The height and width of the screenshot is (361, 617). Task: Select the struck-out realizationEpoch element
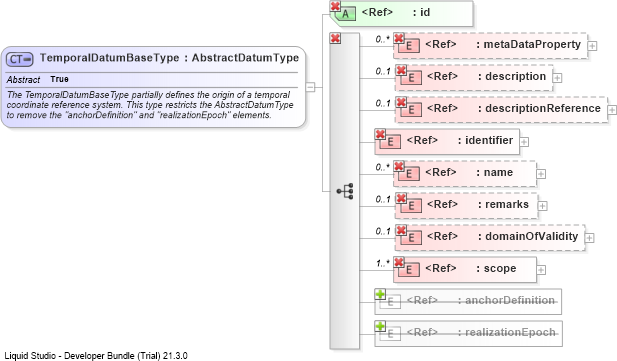(x=468, y=334)
